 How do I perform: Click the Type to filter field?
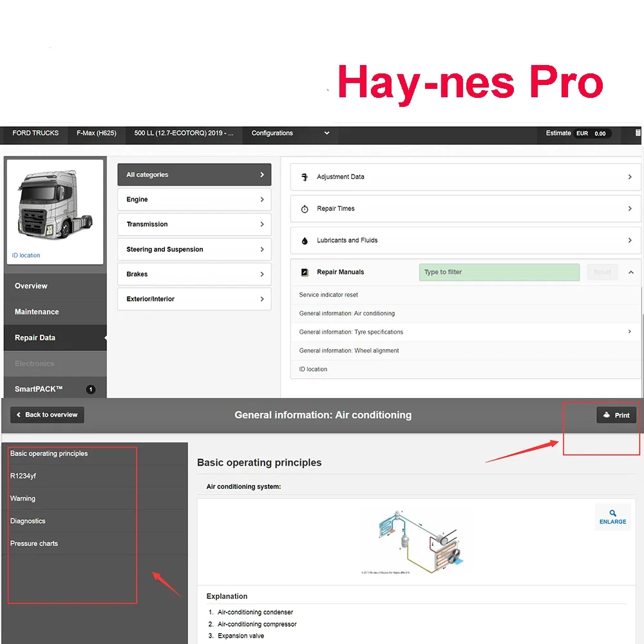click(x=499, y=272)
